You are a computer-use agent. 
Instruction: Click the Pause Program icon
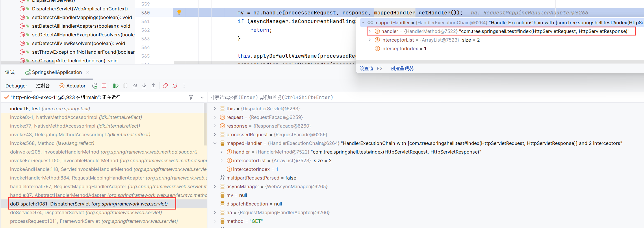(125, 86)
